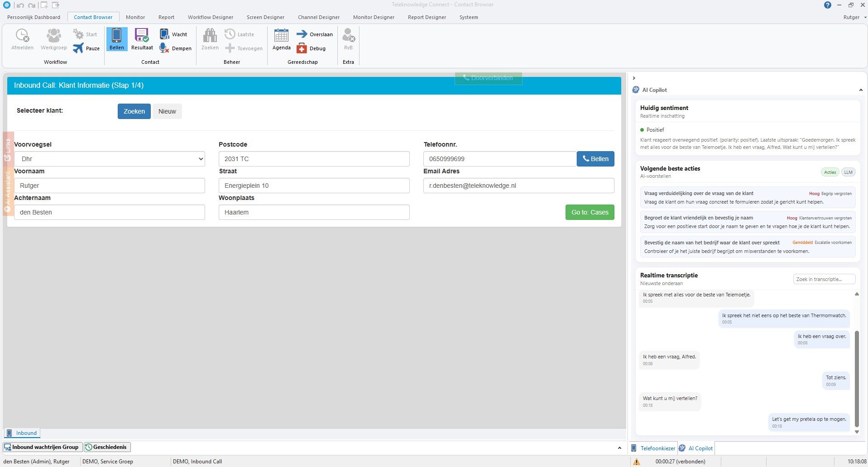Click the warning triangle in status bar
The height and width of the screenshot is (467, 868).
tap(637, 462)
